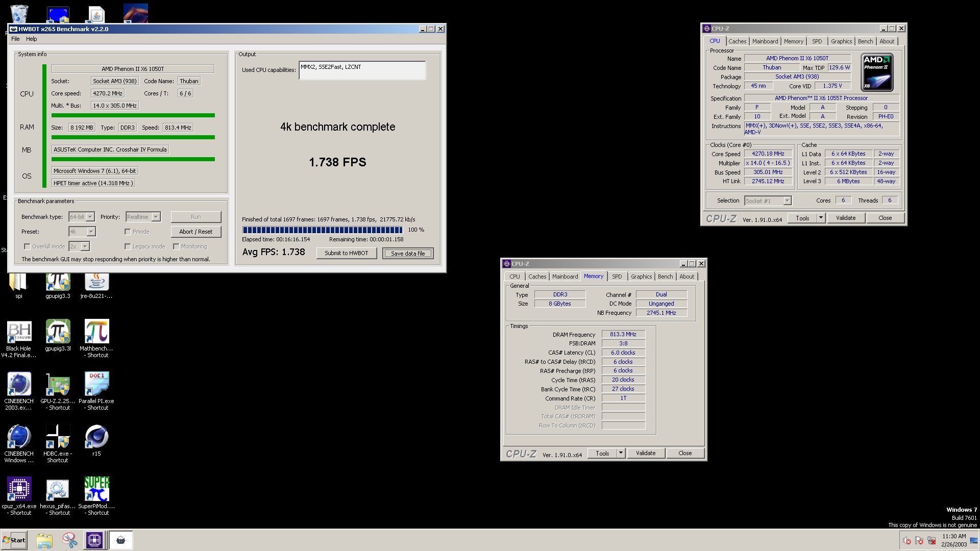Click the Windows Start button
This screenshot has height=551, width=980.
14,540
